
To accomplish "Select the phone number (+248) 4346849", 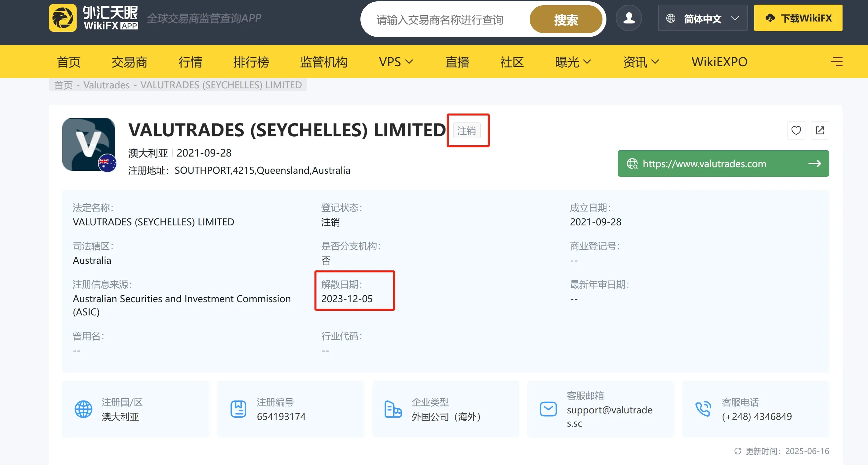I will coord(757,417).
